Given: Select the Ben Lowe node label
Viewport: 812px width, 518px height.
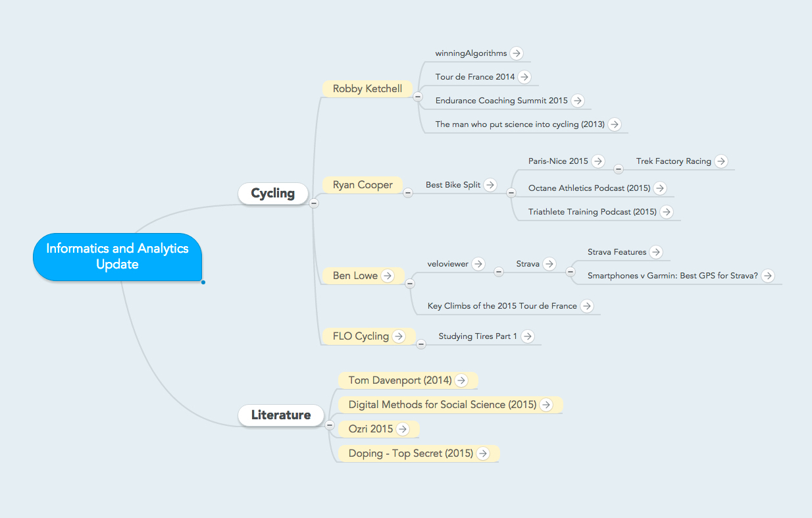Looking at the screenshot, I should click(x=355, y=276).
